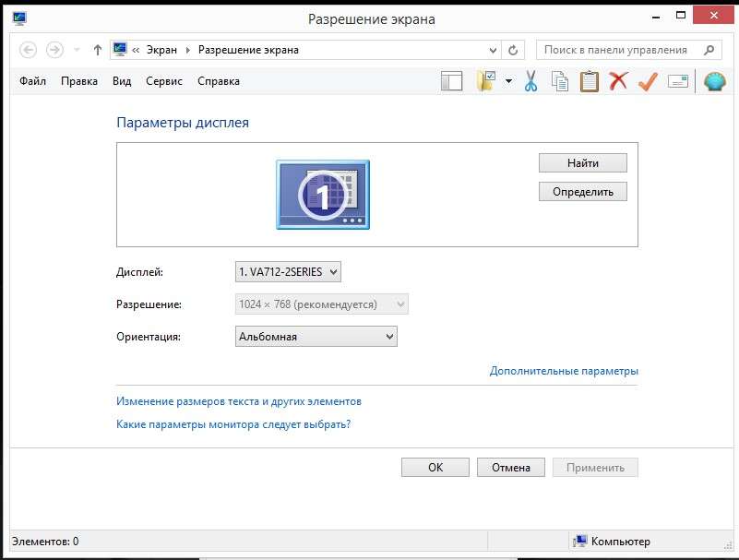Click the orange checkmark icon
This screenshot has width=739, height=560.
648,81
